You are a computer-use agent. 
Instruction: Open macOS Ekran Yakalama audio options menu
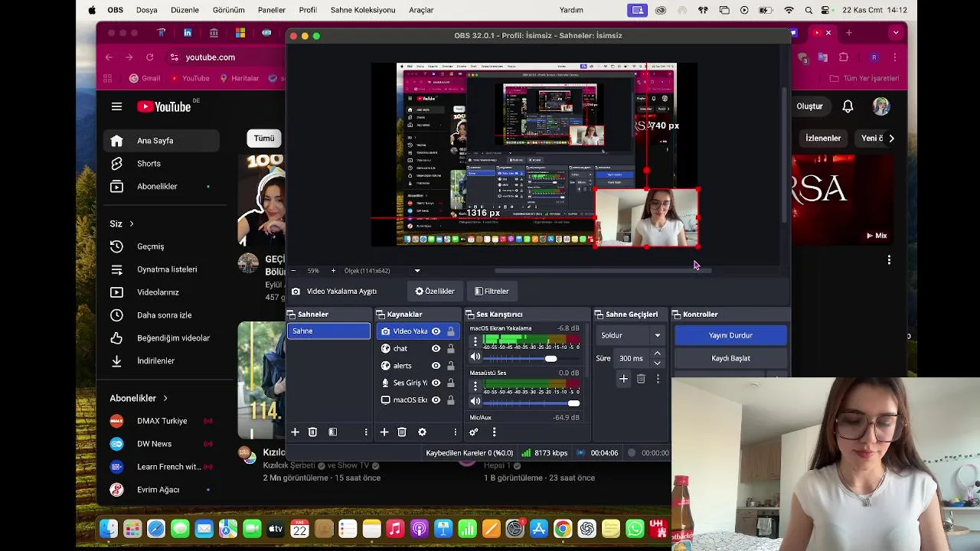point(475,342)
